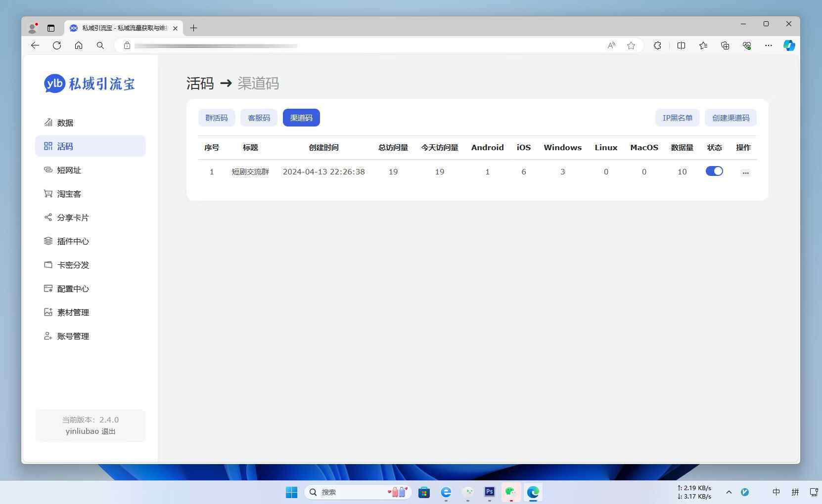The height and width of the screenshot is (504, 822).
Task: Open Microsoft Store from taskbar
Action: [424, 492]
